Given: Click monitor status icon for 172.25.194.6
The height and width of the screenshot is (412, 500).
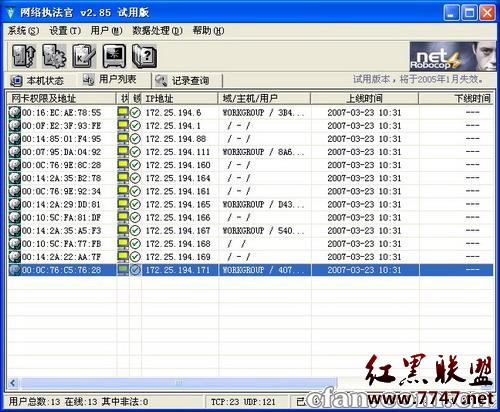Looking at the screenshot, I should (123, 112).
